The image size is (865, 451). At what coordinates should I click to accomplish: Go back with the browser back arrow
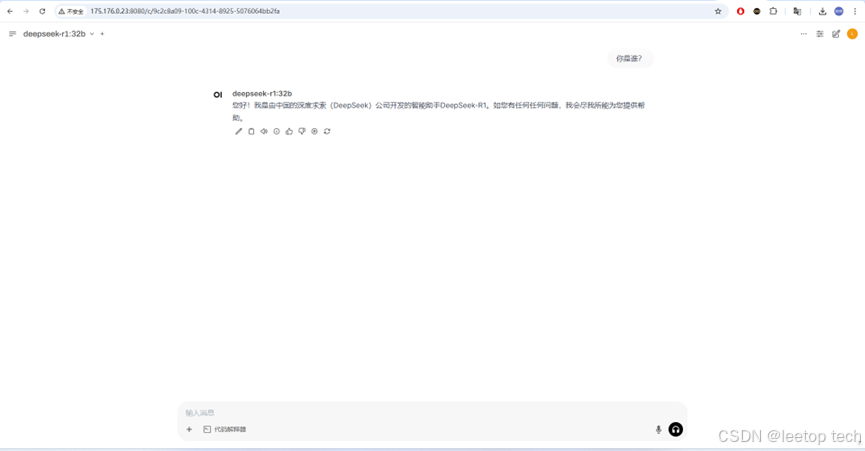click(x=10, y=11)
